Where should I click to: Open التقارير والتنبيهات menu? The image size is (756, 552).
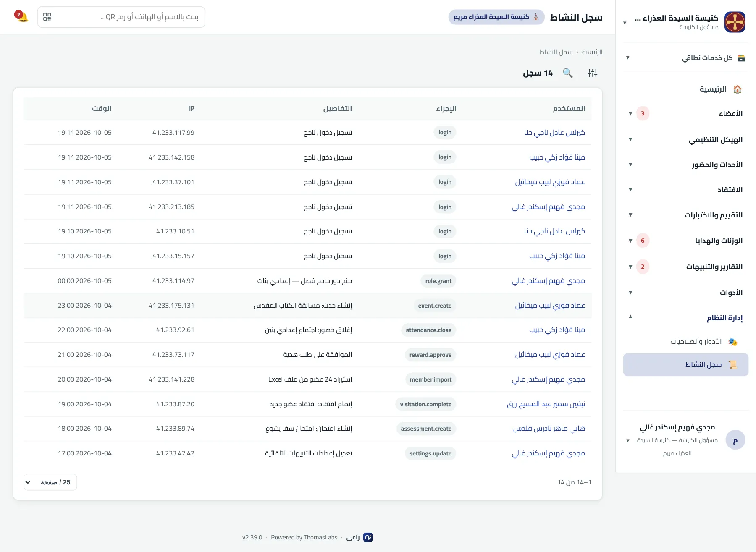pyautogui.click(x=686, y=267)
